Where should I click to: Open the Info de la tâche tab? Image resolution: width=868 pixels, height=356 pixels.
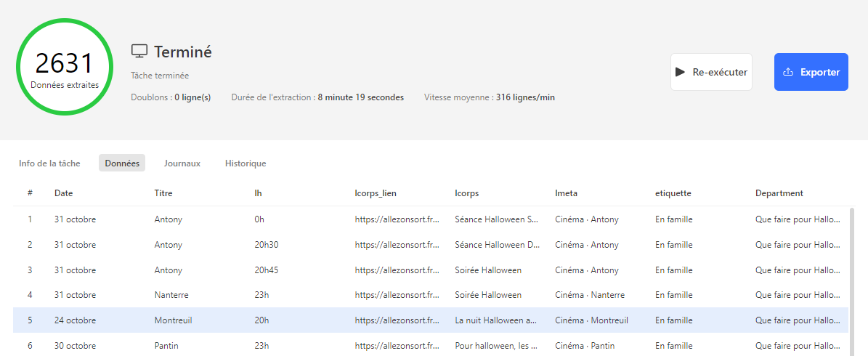tap(49, 163)
